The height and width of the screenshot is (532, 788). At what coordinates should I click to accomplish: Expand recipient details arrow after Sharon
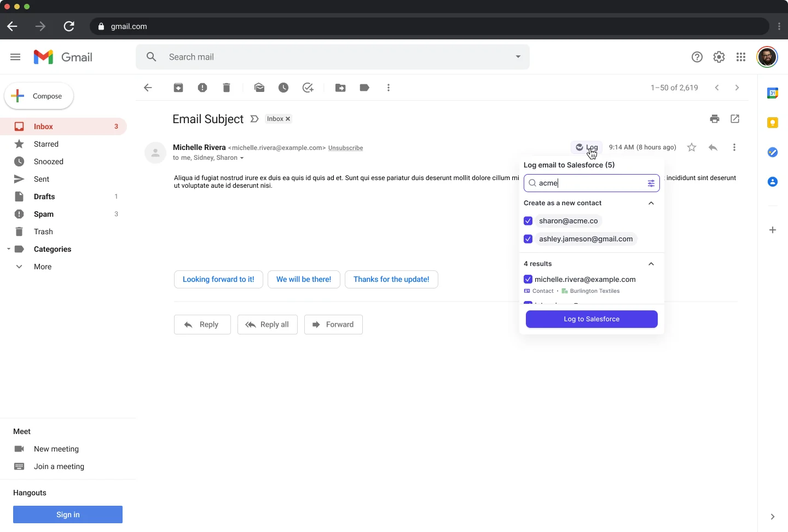[x=242, y=158]
